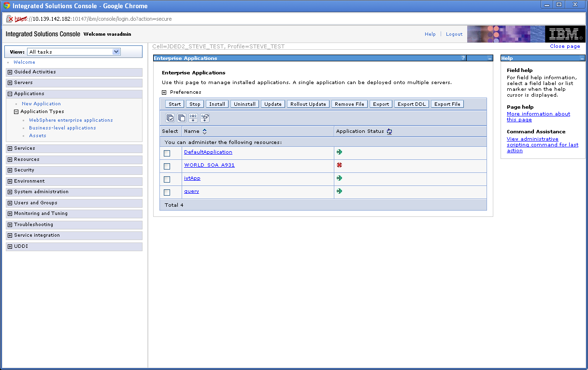The image size is (588, 370).
Task: View administrative scripting command for last action
Action: pyautogui.click(x=542, y=144)
